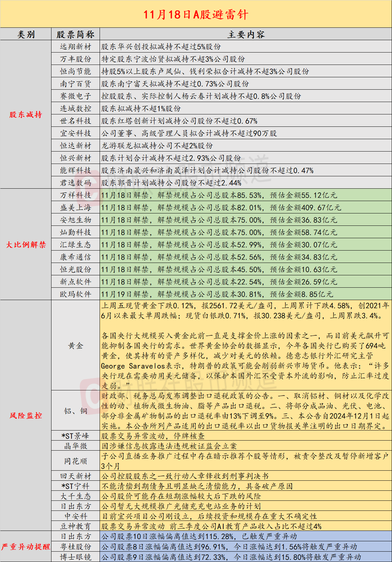Select the 博士眼镜 stock name cell
This screenshot has width=392, height=562.
coord(76,557)
